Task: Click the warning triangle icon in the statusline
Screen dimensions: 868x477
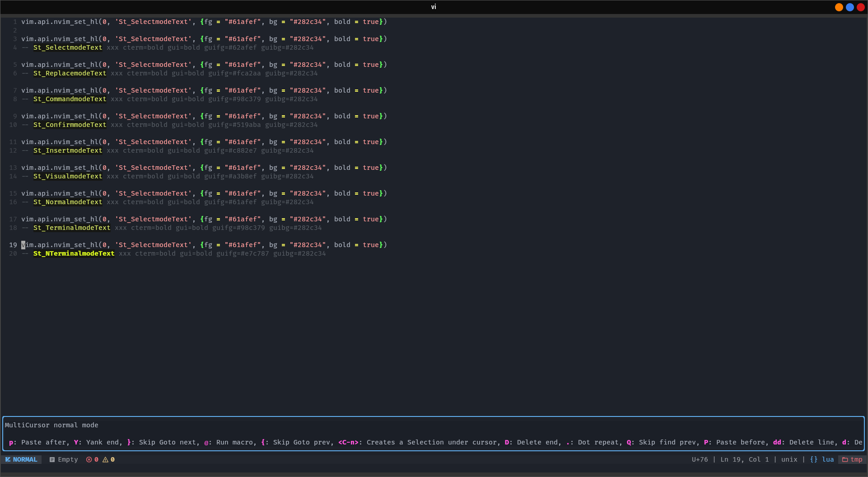Action: (105, 459)
